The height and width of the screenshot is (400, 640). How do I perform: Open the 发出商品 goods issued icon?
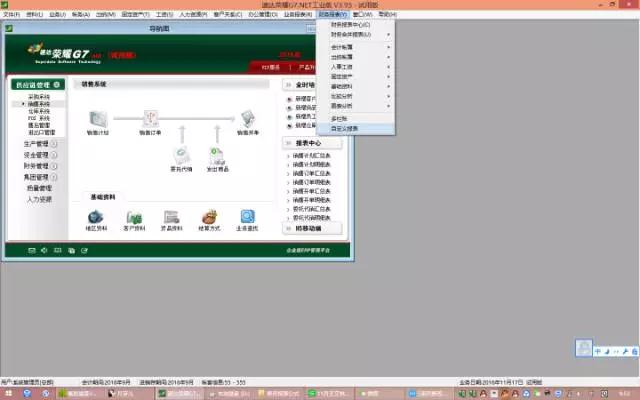pos(218,159)
